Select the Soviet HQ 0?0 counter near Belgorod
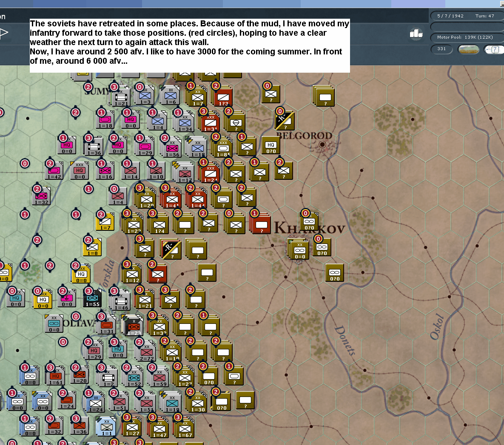This screenshot has width=504, height=445. (x=271, y=145)
